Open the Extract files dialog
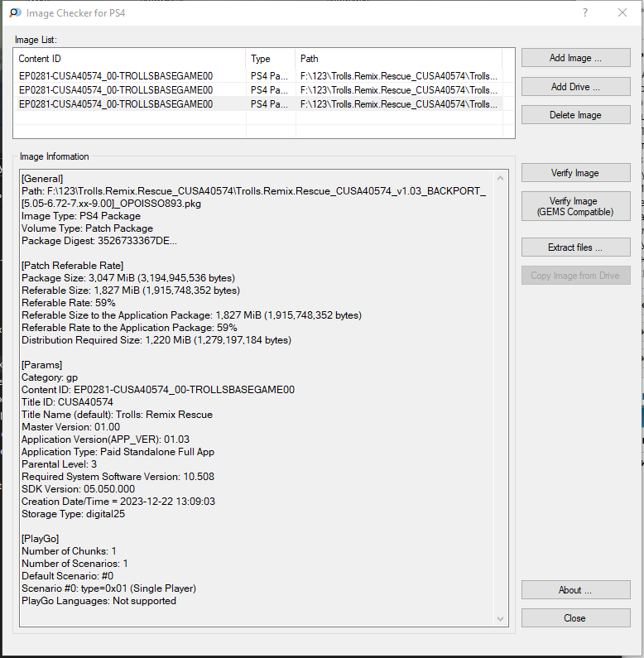 (575, 247)
